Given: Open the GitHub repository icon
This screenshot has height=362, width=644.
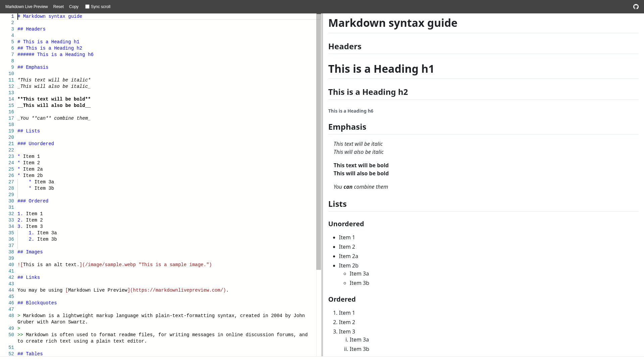Looking at the screenshot, I should (636, 7).
